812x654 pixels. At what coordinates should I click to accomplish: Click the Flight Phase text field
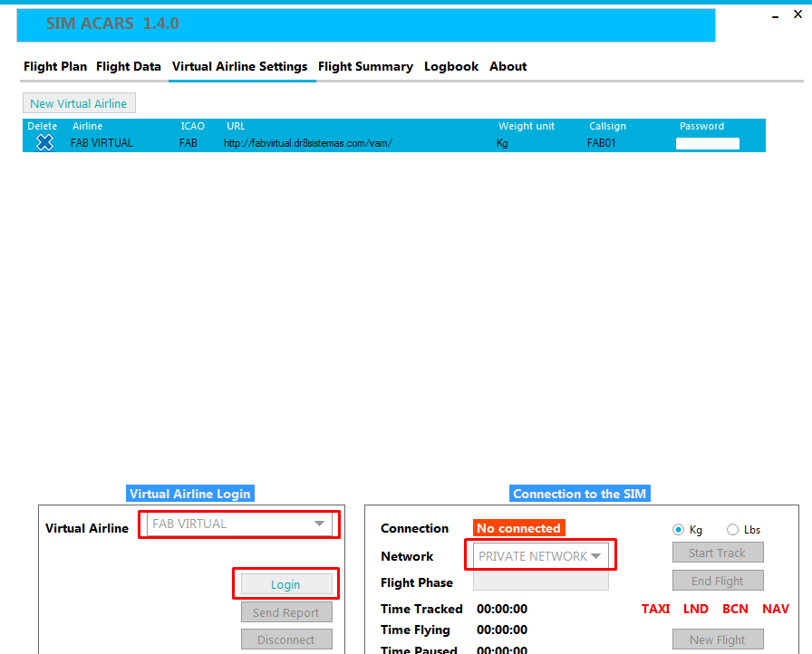tap(540, 582)
